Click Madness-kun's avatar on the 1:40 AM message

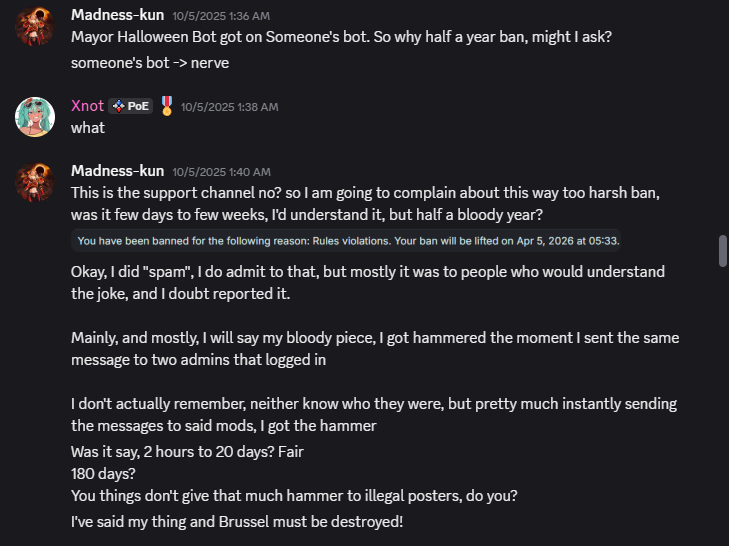[x=35, y=180]
